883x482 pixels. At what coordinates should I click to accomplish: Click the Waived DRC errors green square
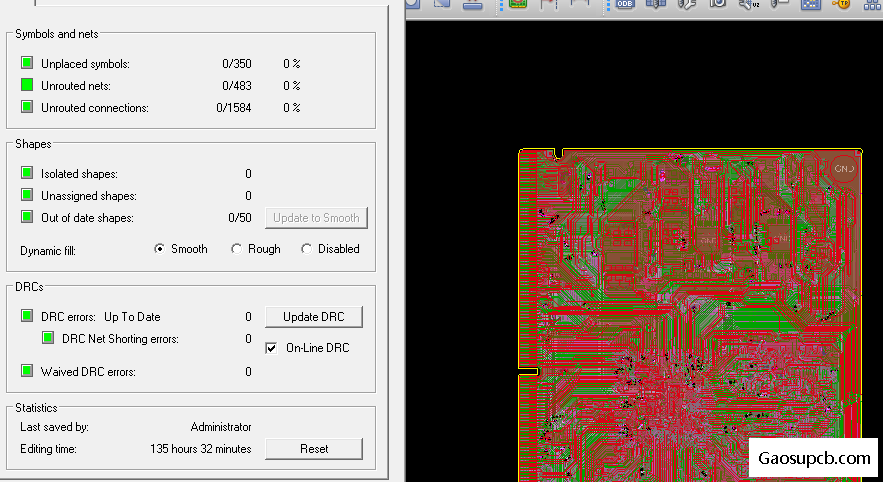[27, 371]
